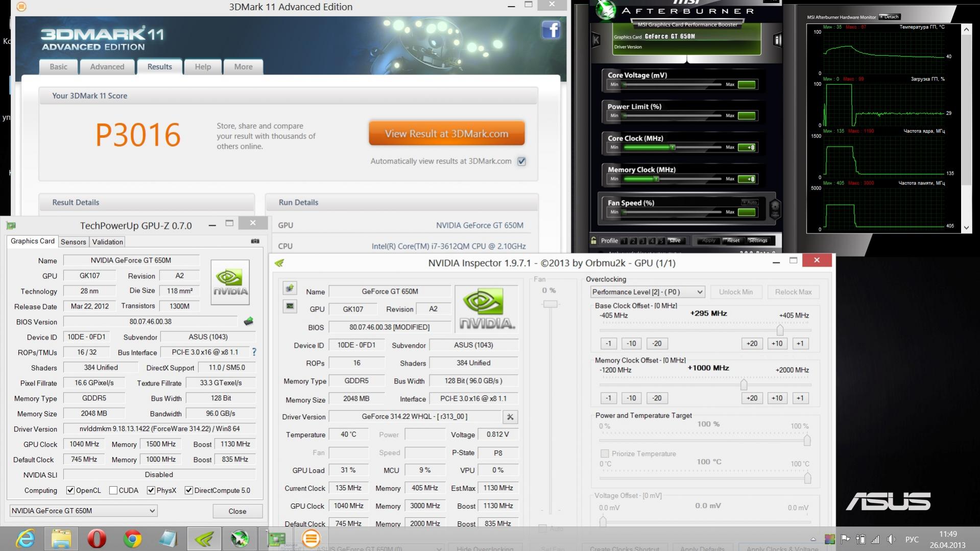Click the Core Clock +0 value field
The width and height of the screenshot is (980, 551).
point(747,148)
